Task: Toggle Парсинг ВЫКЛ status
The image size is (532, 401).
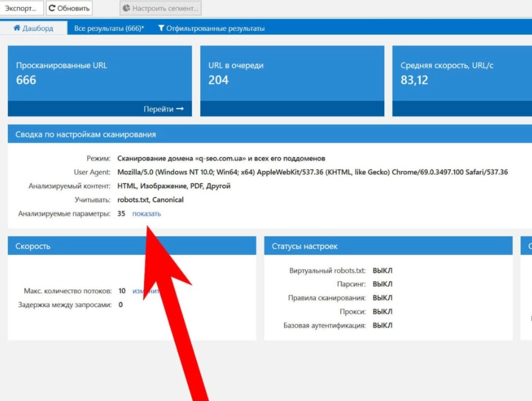Action: (382, 284)
